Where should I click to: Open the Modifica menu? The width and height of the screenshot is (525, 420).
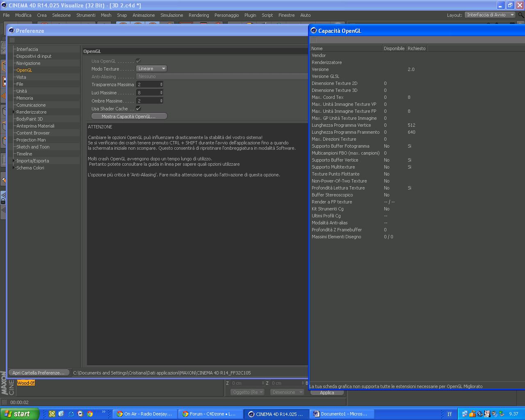[x=23, y=15]
